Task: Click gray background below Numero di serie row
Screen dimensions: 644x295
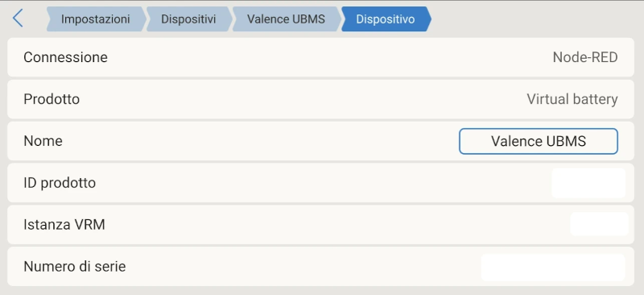Action: click(x=322, y=291)
